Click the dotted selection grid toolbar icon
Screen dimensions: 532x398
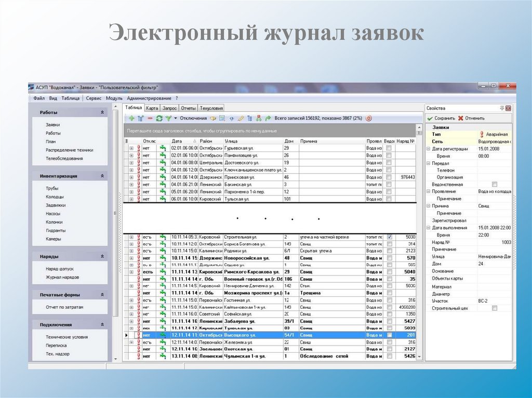(222, 118)
